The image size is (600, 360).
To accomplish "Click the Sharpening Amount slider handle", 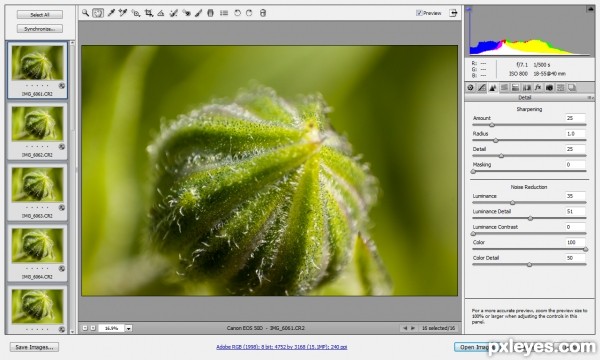I will [492, 125].
